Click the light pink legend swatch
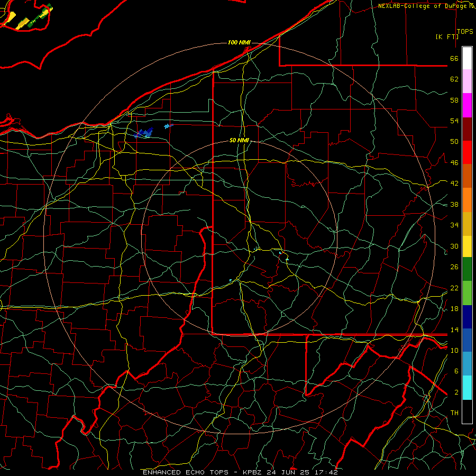The image size is (476, 476). [467, 81]
